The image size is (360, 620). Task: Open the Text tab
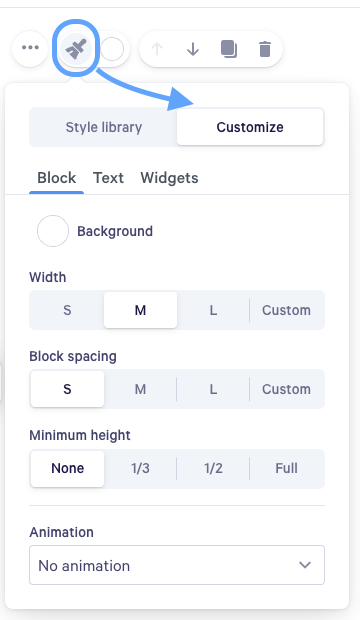pos(108,178)
